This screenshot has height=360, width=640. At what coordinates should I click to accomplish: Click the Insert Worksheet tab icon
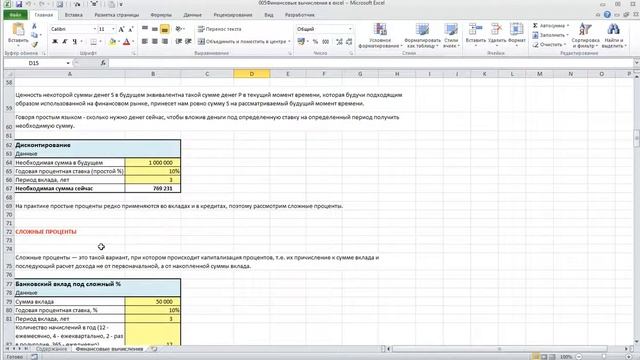(x=154, y=349)
